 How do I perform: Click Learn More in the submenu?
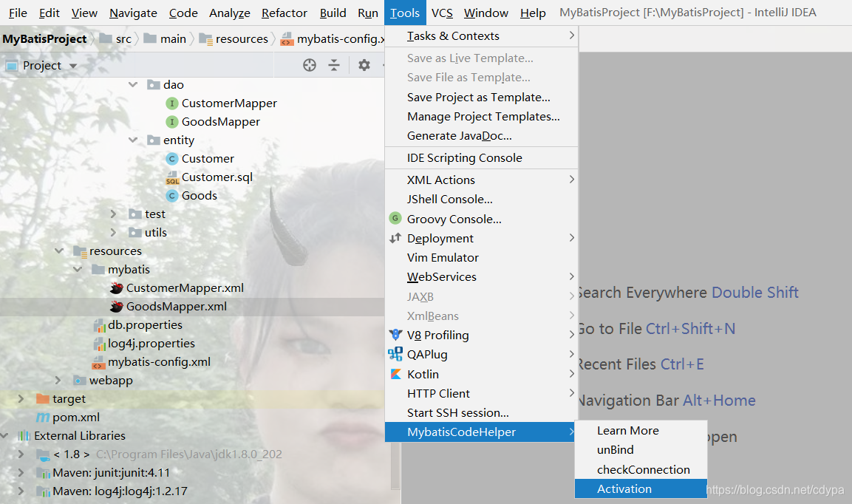(641, 431)
